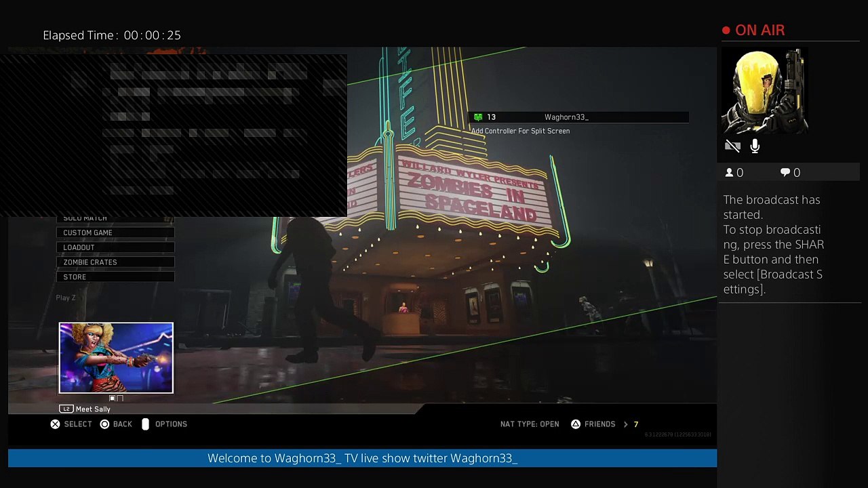Choose the SOLO MATCH menu entry

point(116,219)
